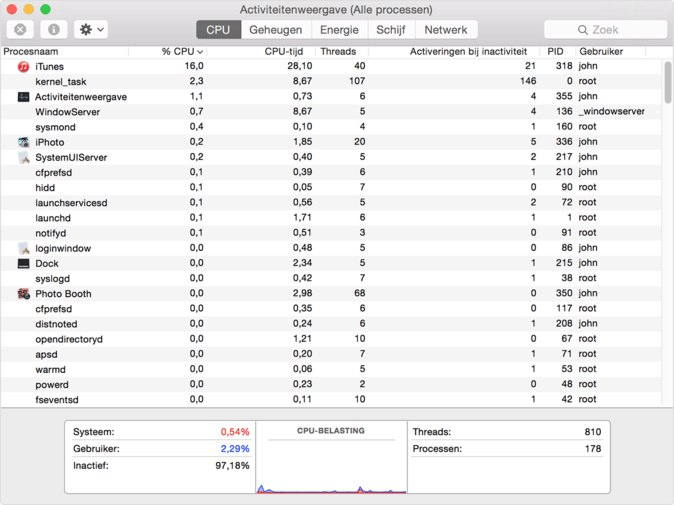Click iTunes CPU value 16,0

(x=194, y=66)
